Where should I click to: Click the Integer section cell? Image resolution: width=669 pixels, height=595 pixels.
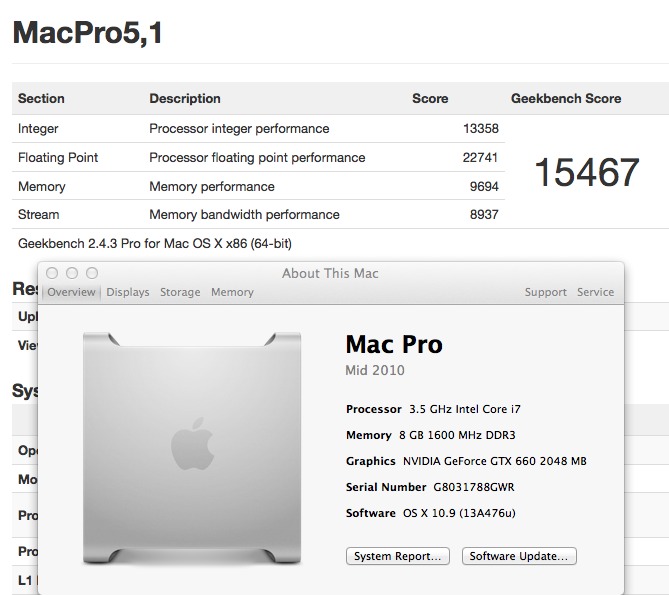38,128
